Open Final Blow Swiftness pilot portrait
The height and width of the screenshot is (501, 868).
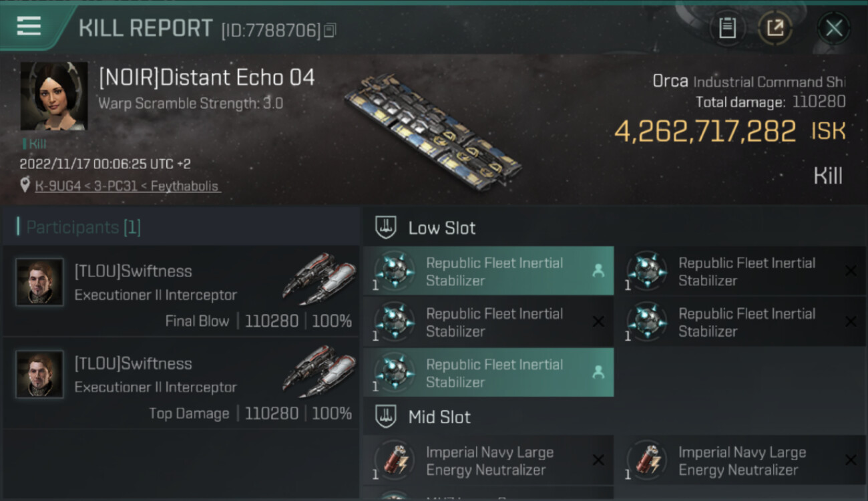(x=40, y=283)
